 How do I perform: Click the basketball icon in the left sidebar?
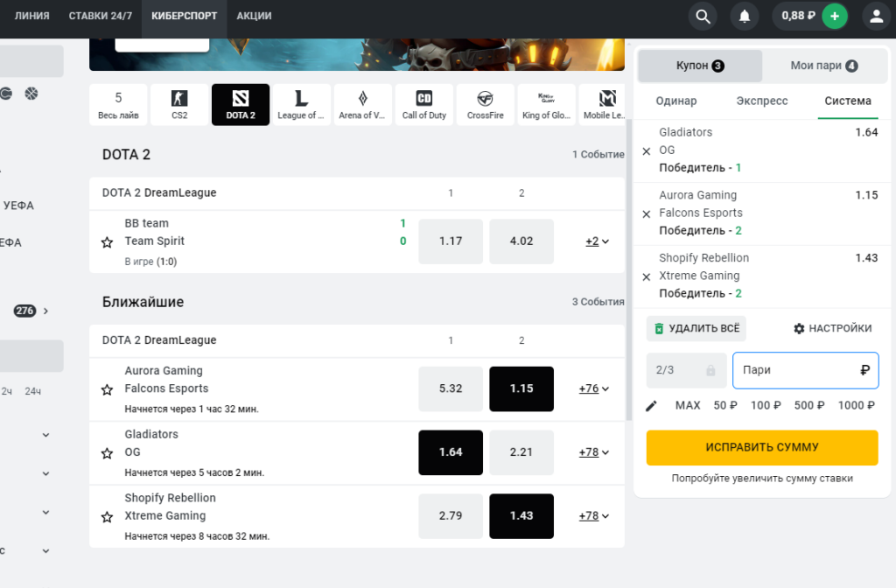[31, 93]
